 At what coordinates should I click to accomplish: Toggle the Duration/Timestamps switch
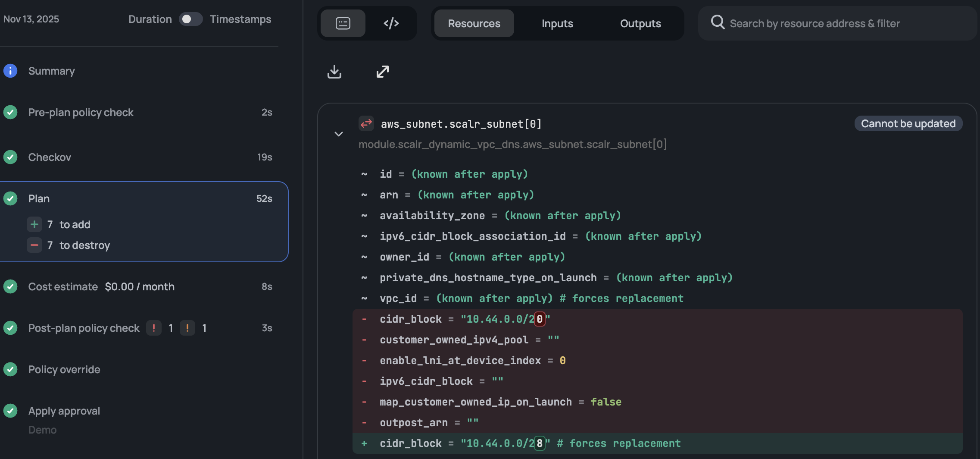pyautogui.click(x=190, y=19)
